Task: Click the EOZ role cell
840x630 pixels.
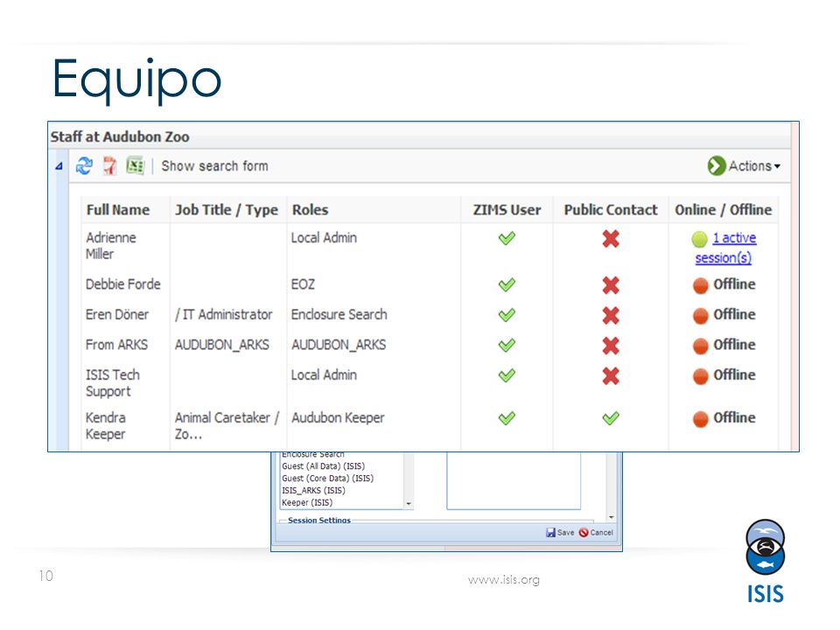Action: click(304, 284)
